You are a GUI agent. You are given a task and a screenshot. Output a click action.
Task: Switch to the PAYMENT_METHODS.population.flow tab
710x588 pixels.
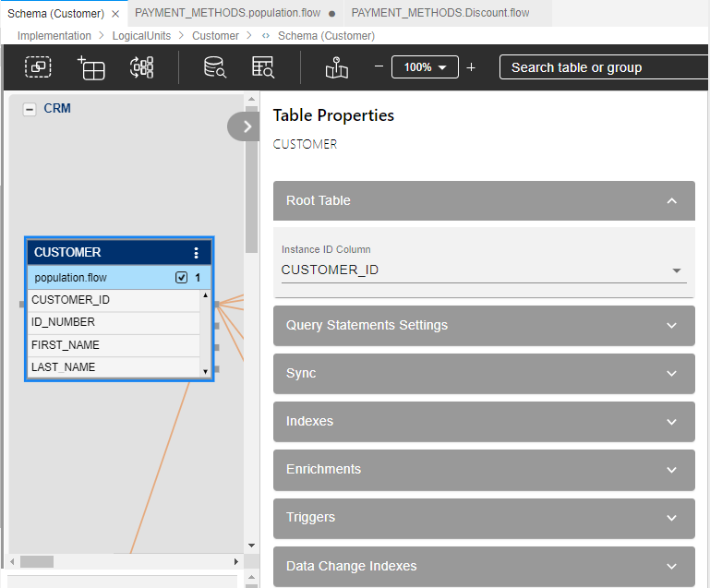(x=225, y=13)
